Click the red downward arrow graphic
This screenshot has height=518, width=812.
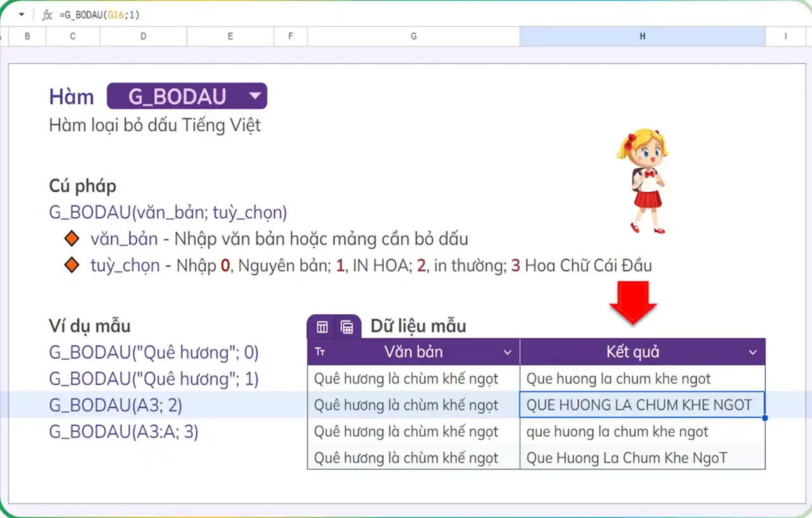[x=632, y=302]
